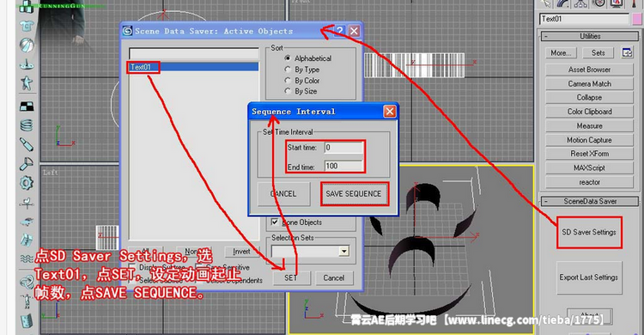Select By Color sort option
Image resolution: width=644 pixels, height=335 pixels.
coord(288,81)
